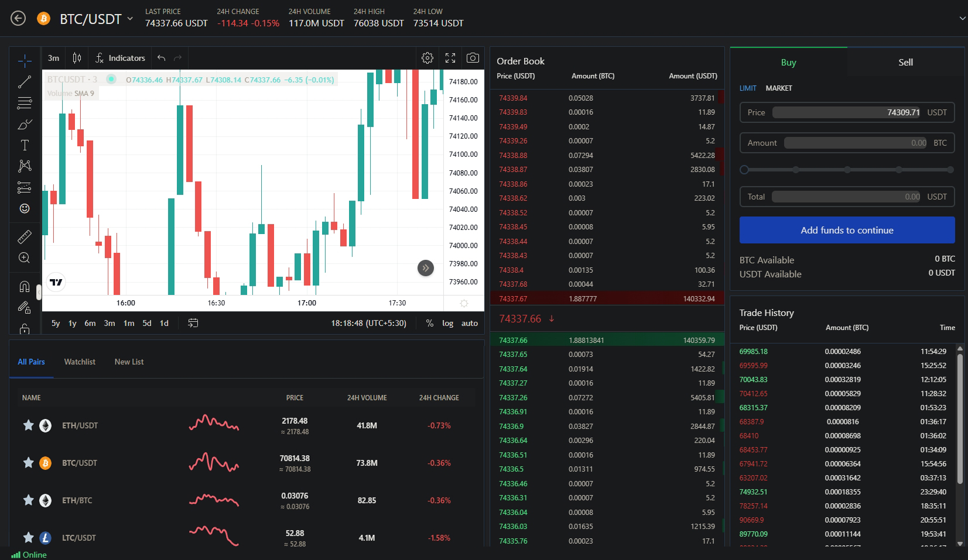Open the 3m timeframe interval selector

[53, 58]
